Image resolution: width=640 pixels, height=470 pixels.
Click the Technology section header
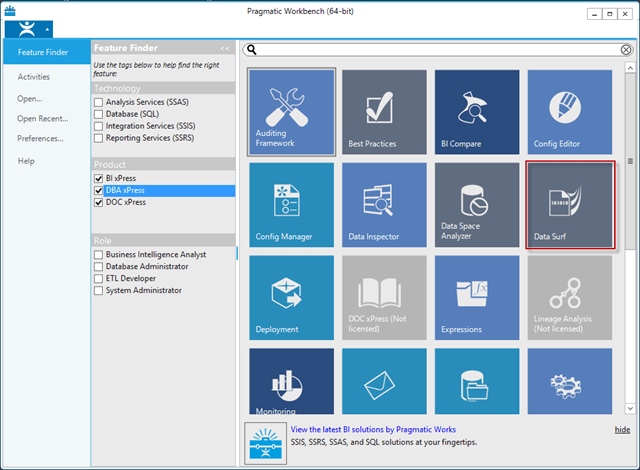coord(163,88)
